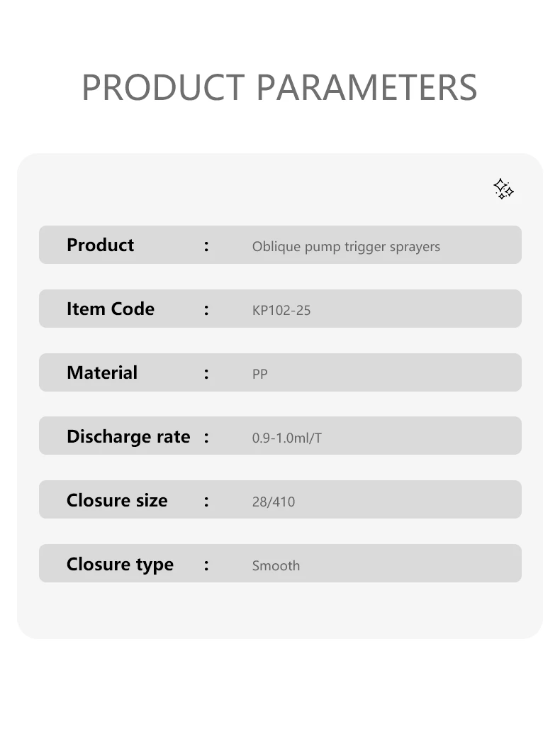
Task: Select the Material label
Action: pyautogui.click(x=102, y=373)
